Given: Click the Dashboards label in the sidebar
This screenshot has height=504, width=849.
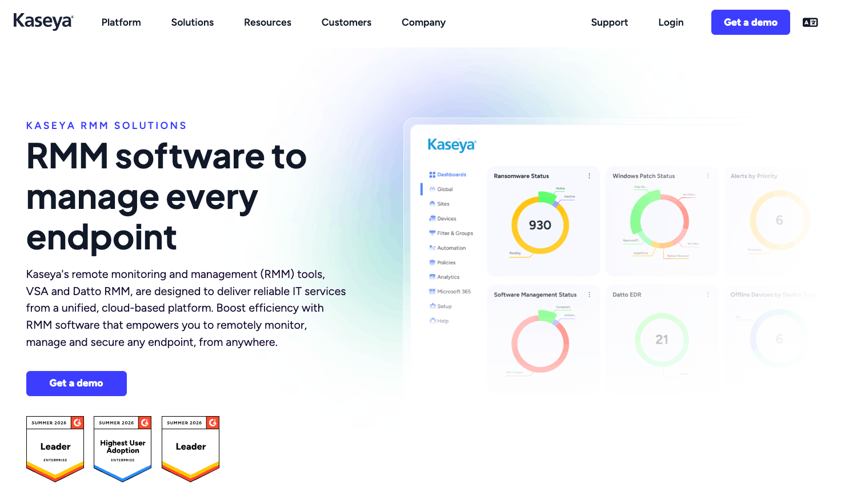Looking at the screenshot, I should tap(452, 175).
